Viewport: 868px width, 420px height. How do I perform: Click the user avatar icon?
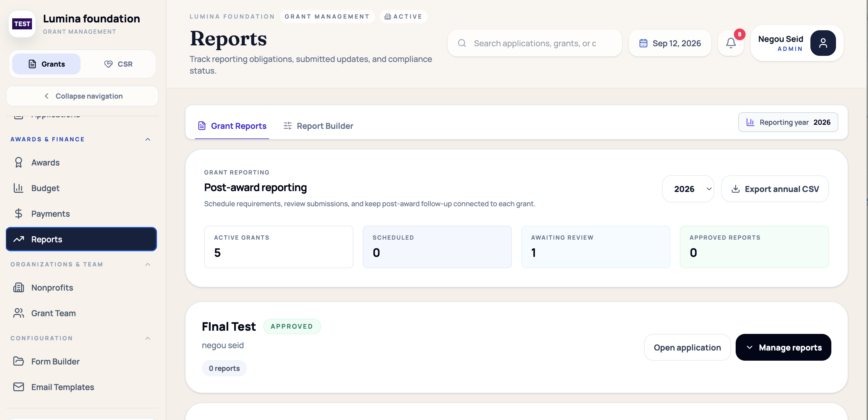pyautogui.click(x=823, y=43)
